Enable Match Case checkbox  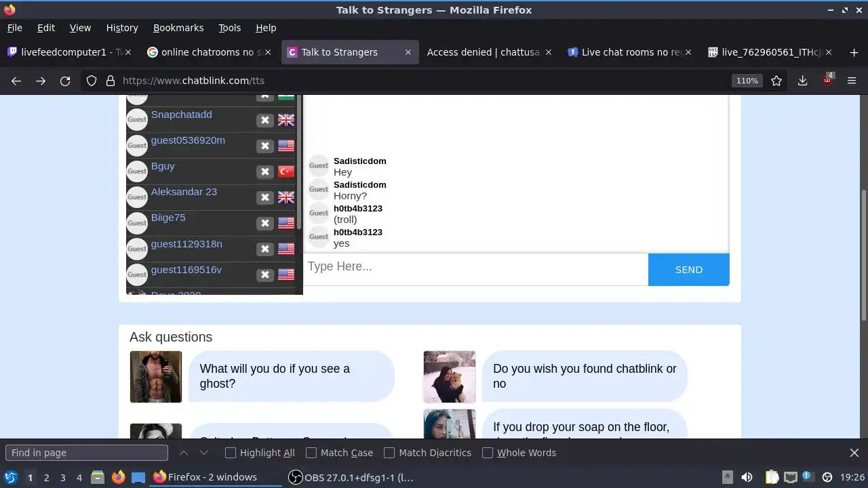311,453
